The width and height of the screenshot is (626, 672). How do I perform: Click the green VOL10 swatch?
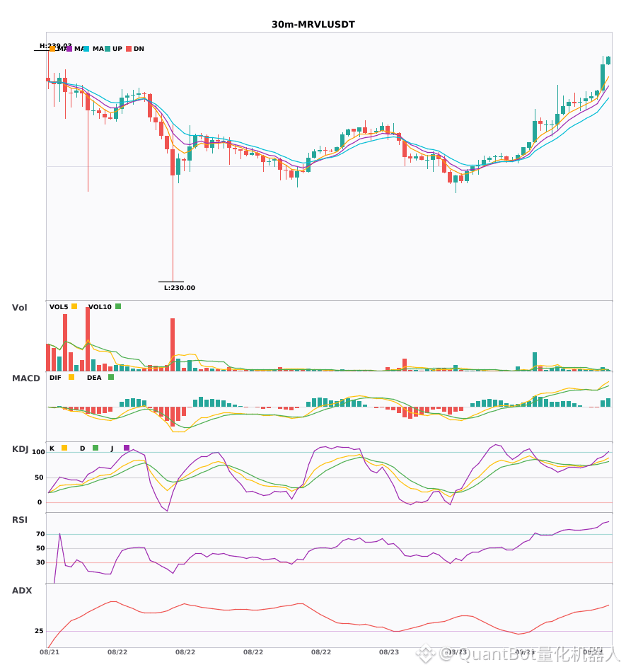pos(118,306)
